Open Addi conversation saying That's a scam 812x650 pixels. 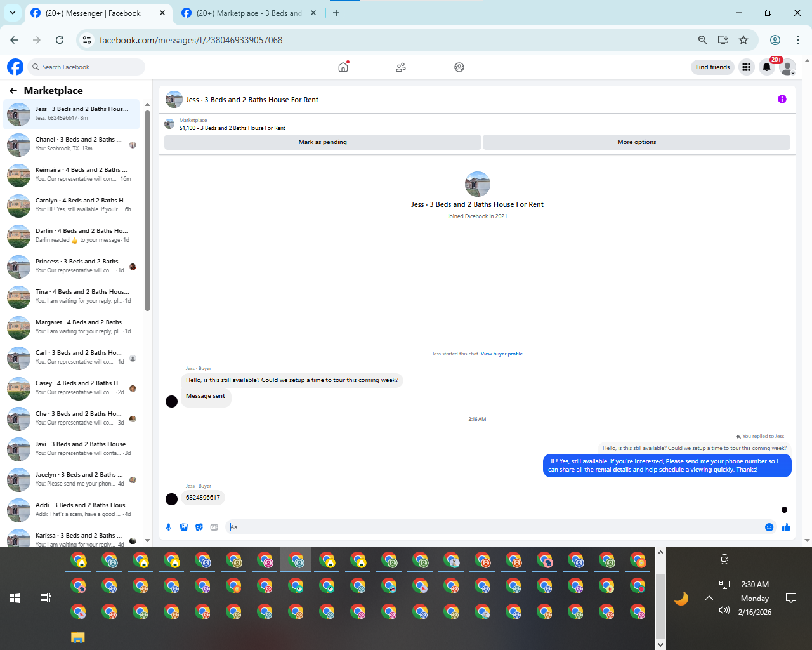[71, 510]
